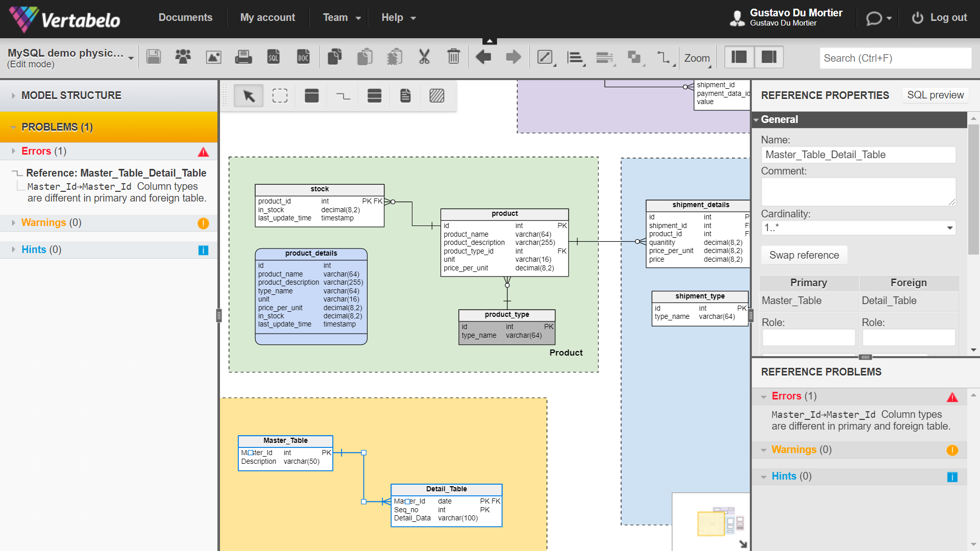Click the zoom control slider area
The height and width of the screenshot is (551, 980).
pos(698,58)
